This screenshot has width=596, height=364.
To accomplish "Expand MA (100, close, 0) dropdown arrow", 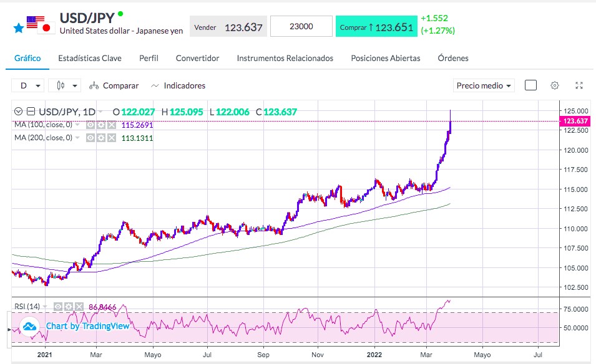I will tap(77, 125).
